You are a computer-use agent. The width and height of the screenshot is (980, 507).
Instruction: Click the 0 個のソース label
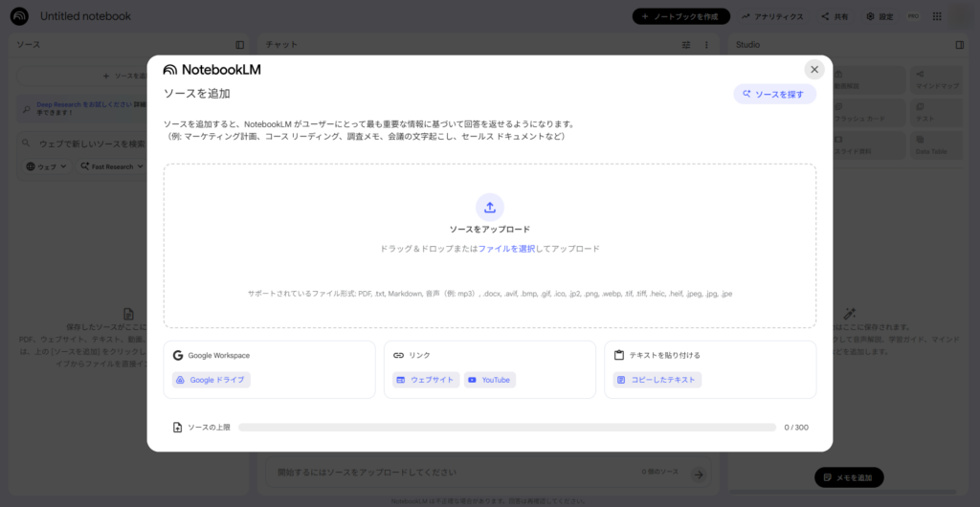(x=660, y=473)
